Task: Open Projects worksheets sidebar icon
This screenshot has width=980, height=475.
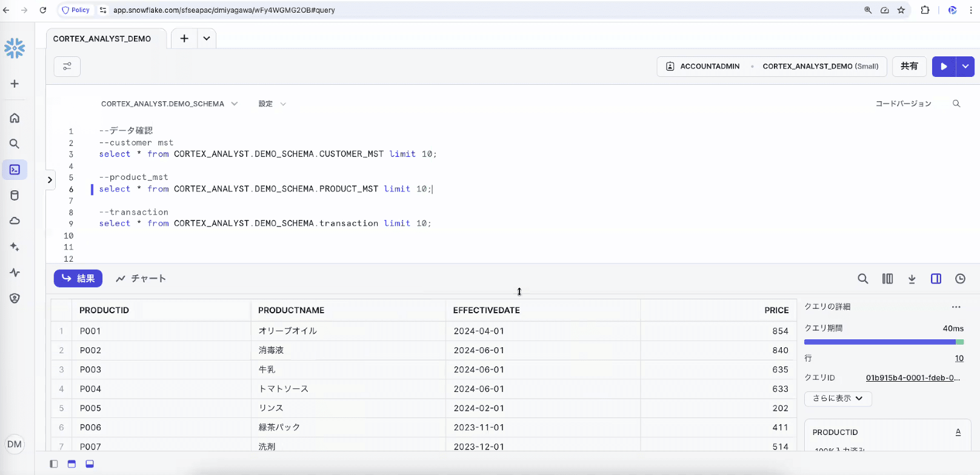Action: pyautogui.click(x=15, y=170)
